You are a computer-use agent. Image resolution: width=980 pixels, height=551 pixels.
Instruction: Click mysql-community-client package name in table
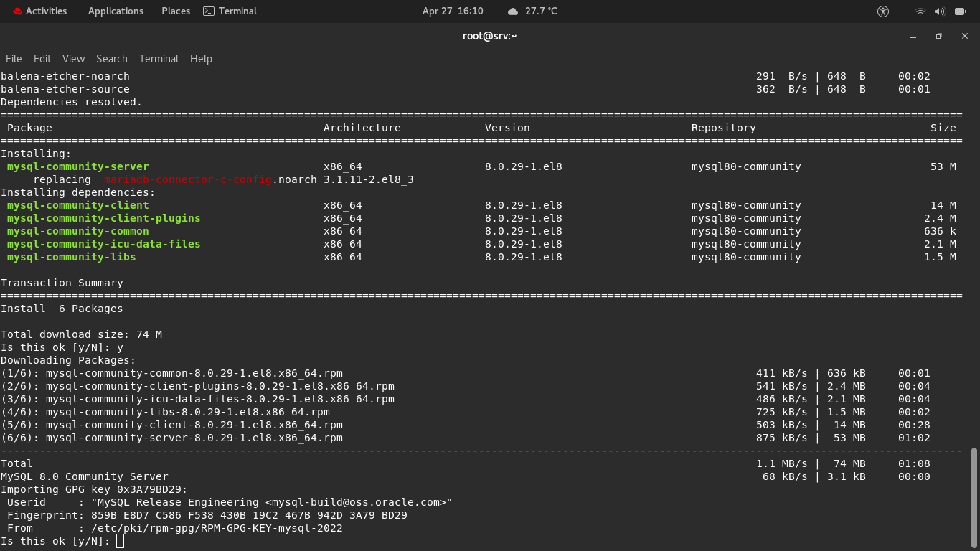tap(78, 205)
